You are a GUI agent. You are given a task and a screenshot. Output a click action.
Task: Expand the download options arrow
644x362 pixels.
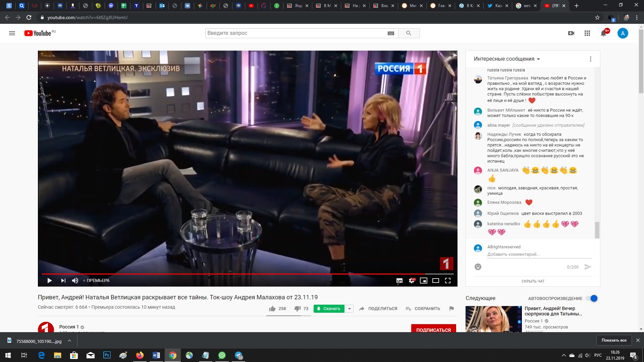(x=349, y=309)
